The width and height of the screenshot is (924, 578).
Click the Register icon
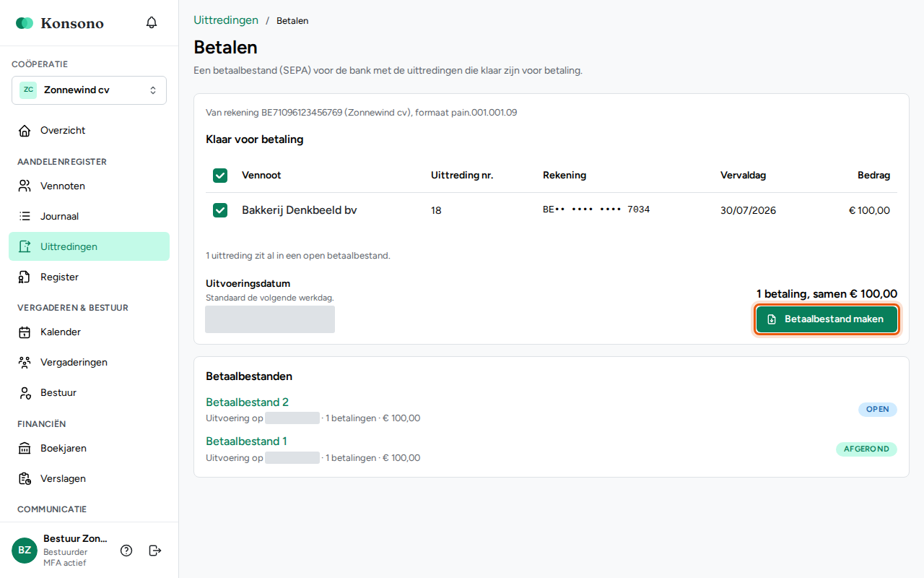click(x=25, y=277)
